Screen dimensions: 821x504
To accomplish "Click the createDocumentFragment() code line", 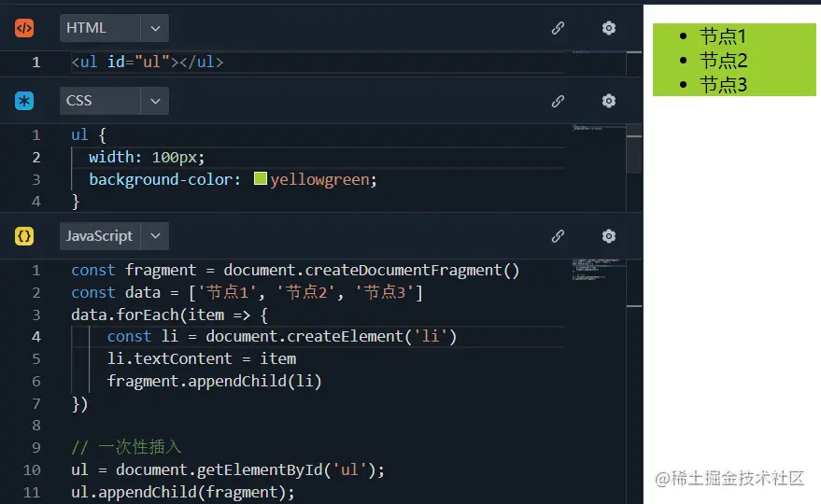I will pos(295,270).
